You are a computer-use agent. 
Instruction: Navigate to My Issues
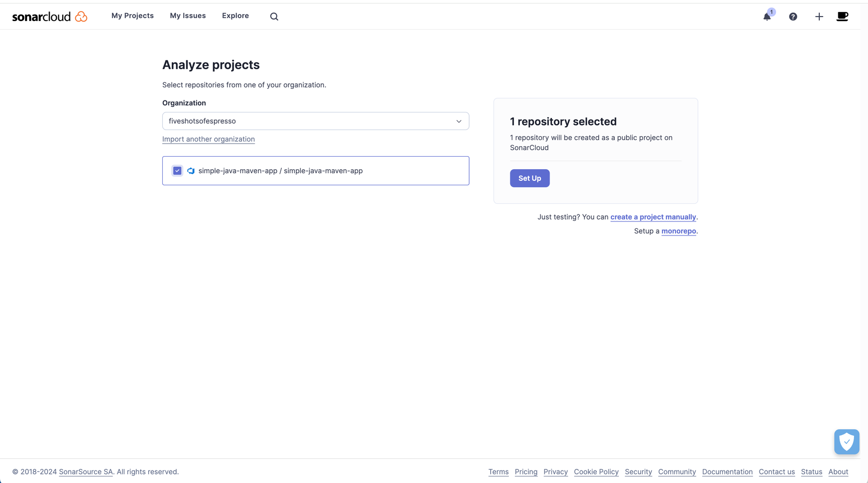click(x=187, y=16)
